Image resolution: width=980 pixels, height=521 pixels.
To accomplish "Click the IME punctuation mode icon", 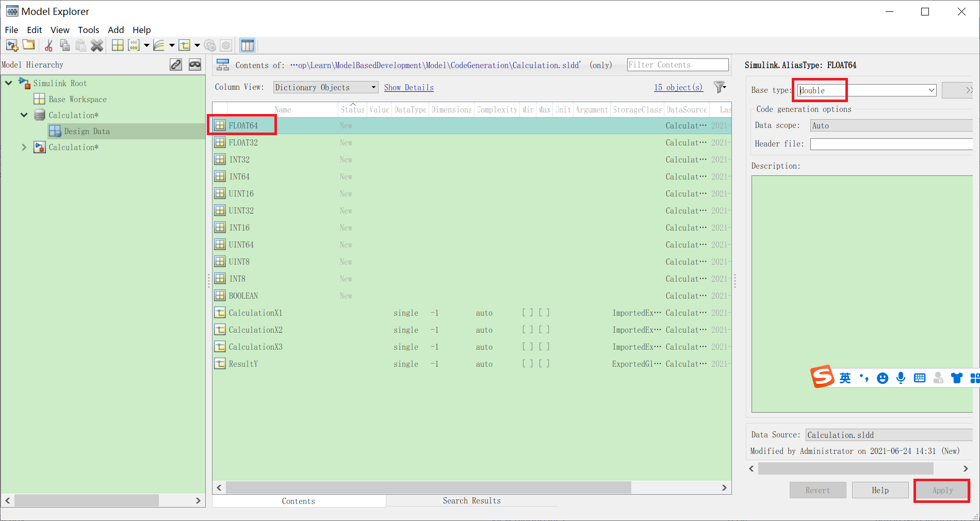I will (x=864, y=378).
